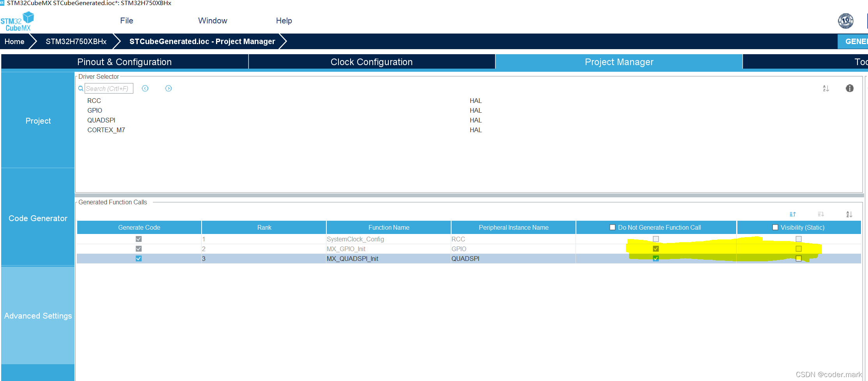Open the Window menu
The height and width of the screenshot is (381, 868).
point(213,21)
